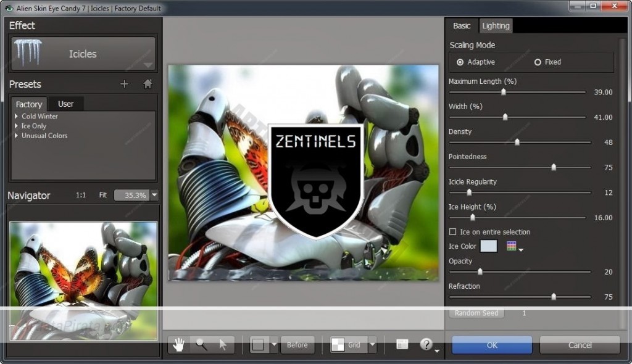Add a new preset with plus icon
This screenshot has width=632, height=364.
pyautogui.click(x=125, y=84)
